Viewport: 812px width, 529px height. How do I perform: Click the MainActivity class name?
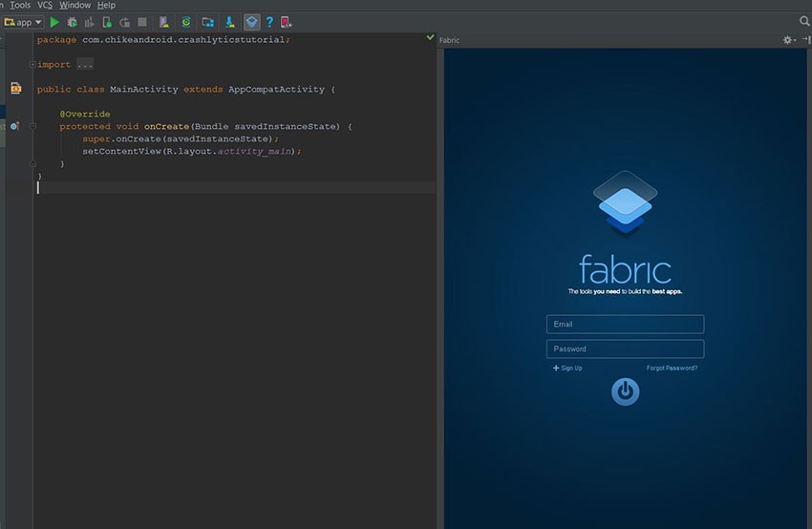coord(144,89)
